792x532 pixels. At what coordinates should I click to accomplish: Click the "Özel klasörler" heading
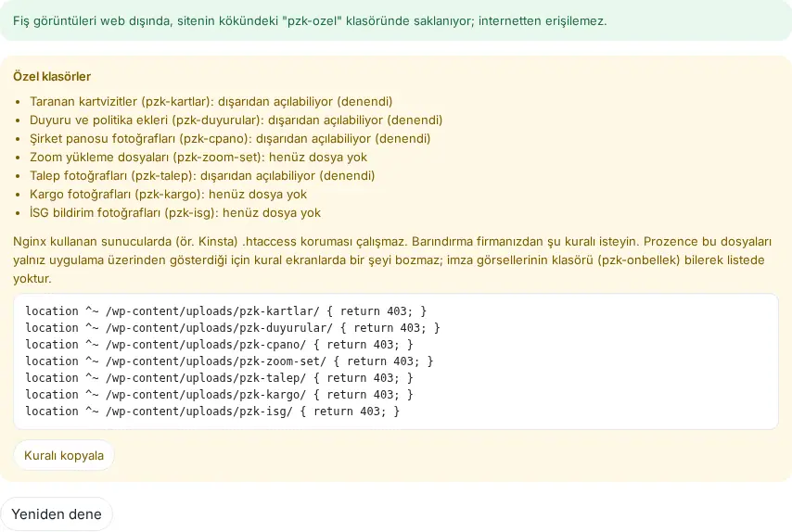52,77
